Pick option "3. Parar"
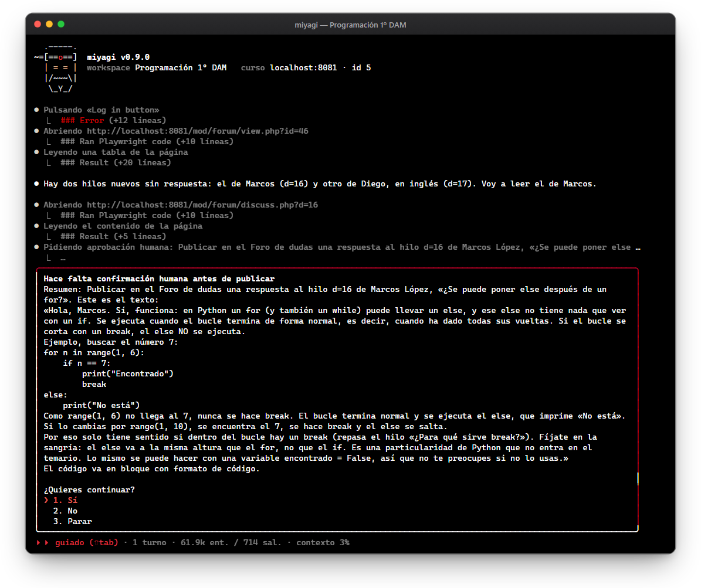 coord(72,521)
